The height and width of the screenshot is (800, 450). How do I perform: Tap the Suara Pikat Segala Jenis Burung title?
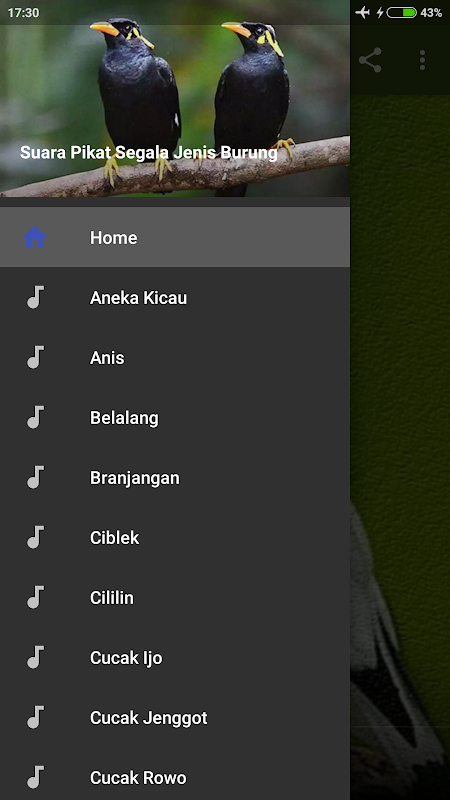148,153
